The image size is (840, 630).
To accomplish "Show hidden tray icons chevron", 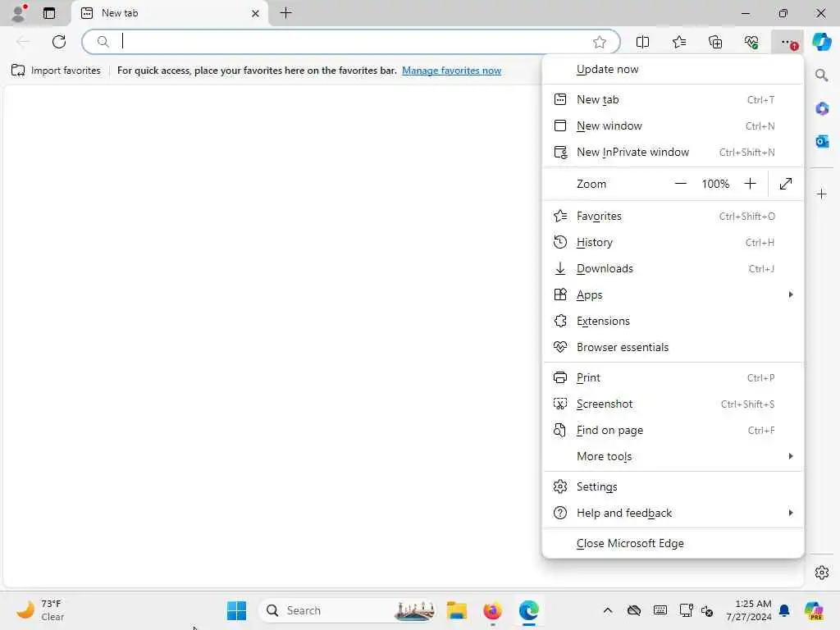I will (x=608, y=610).
